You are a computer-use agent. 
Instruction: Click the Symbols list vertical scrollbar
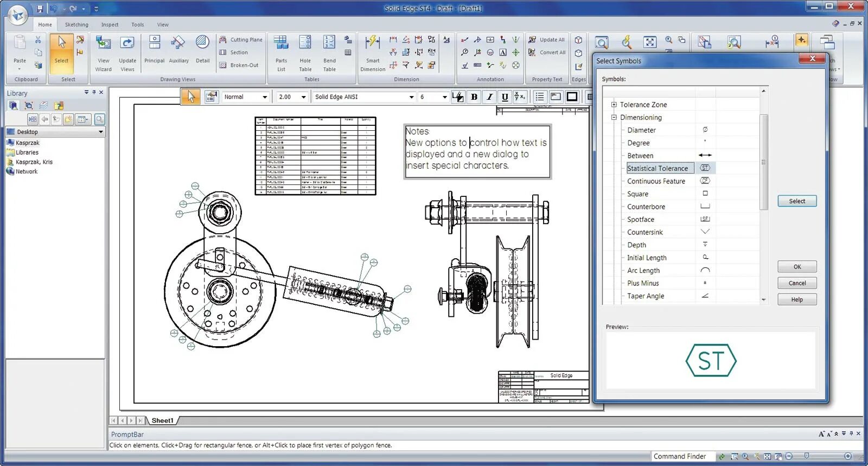pyautogui.click(x=763, y=162)
